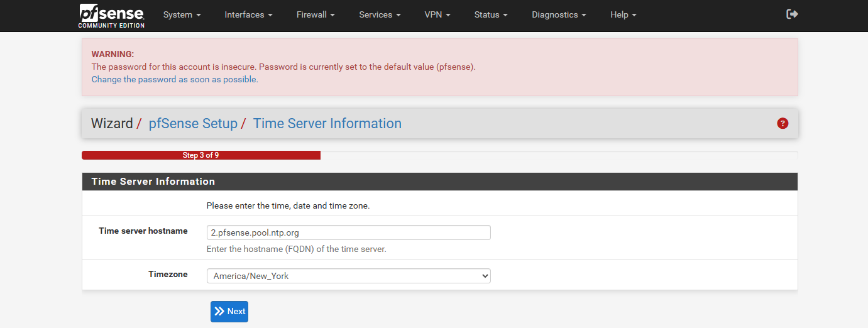Click the Time Server Information breadcrumb

(327, 123)
